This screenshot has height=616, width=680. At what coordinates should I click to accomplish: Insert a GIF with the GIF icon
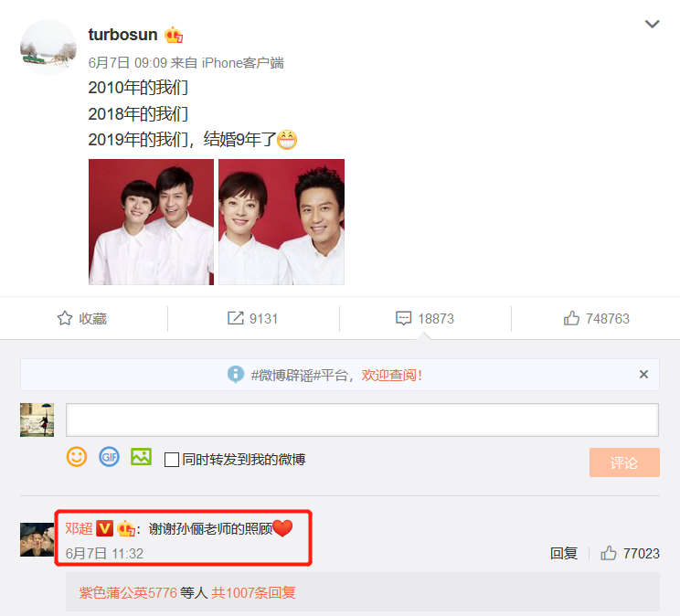(x=109, y=457)
